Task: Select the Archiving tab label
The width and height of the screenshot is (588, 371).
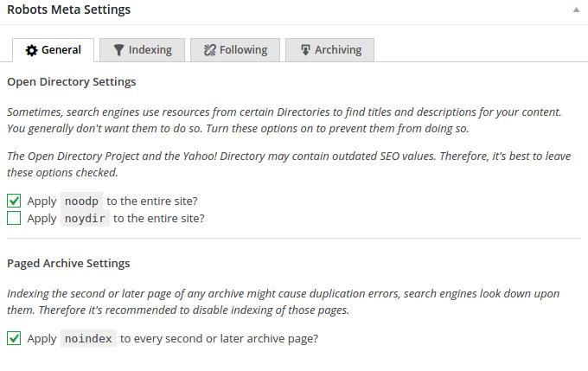Action: point(337,50)
